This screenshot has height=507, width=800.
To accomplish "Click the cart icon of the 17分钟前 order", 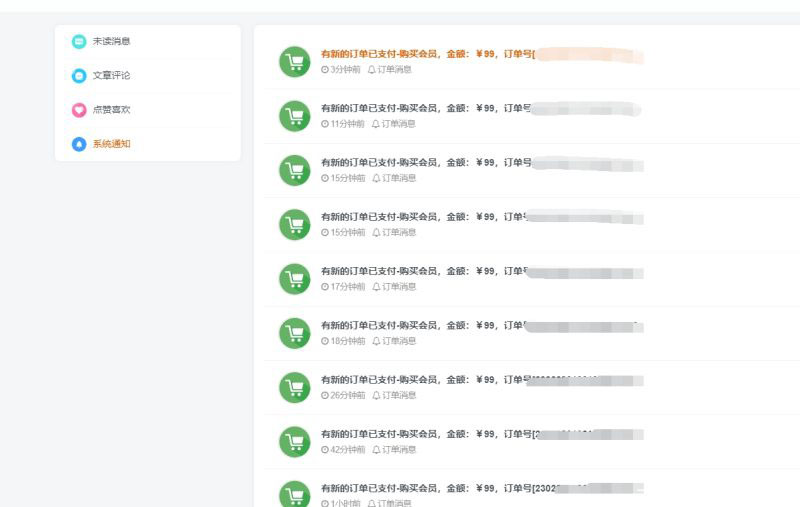I will tap(294, 279).
